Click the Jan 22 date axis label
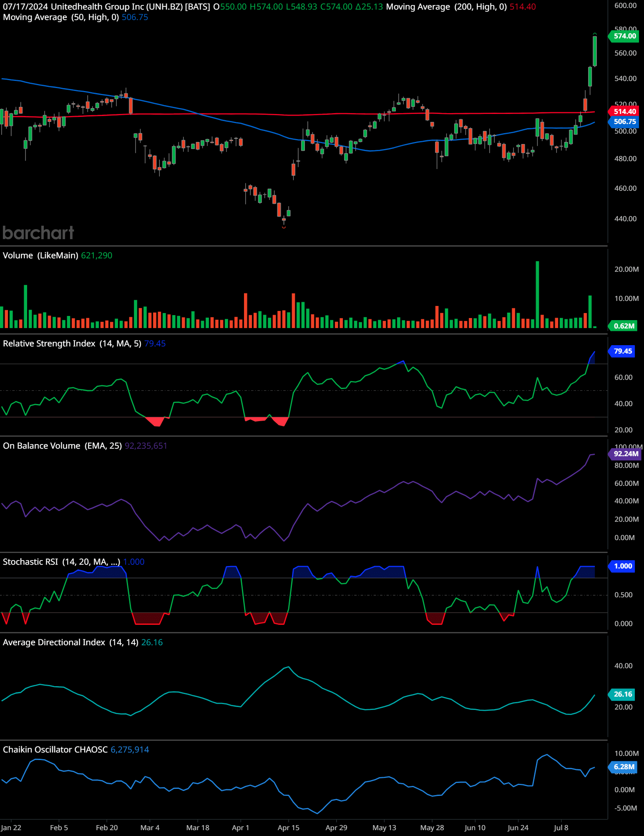This screenshot has width=644, height=836. pyautogui.click(x=11, y=828)
